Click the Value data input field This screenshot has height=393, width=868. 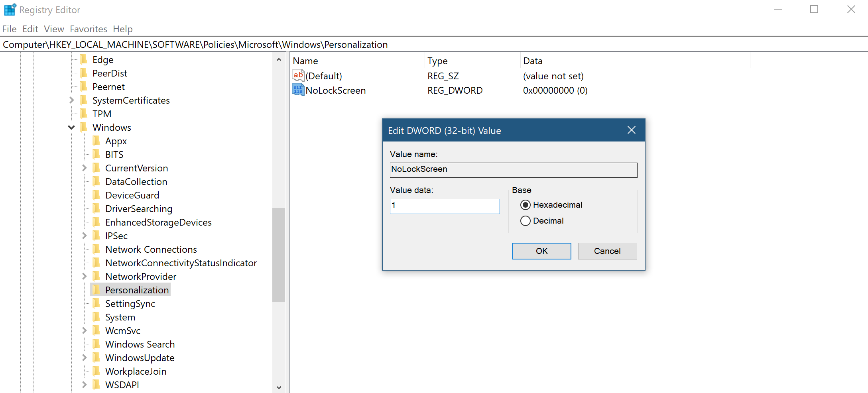click(445, 206)
